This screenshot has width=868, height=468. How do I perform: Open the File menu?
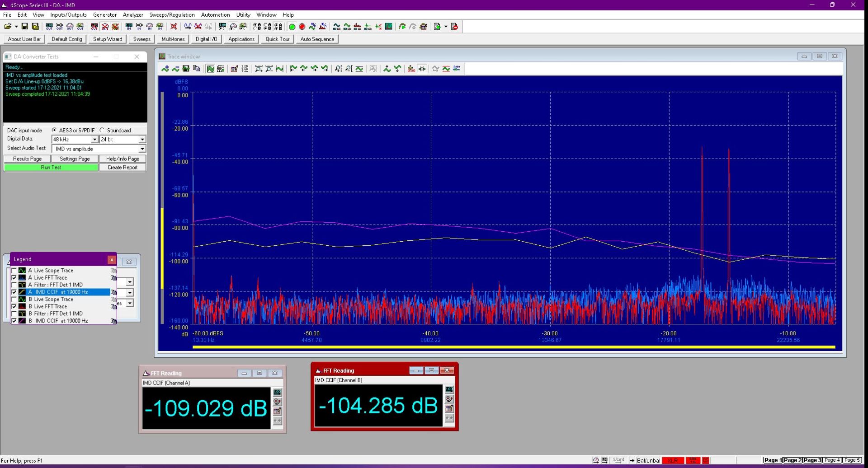coord(7,15)
